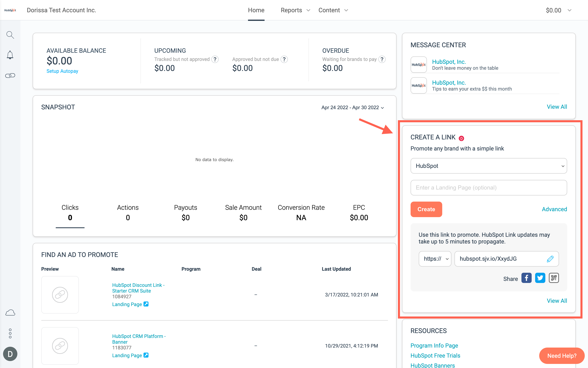Screen dimensions: 588x368
Task: Open the snapshot date range dropdown
Action: coord(353,108)
